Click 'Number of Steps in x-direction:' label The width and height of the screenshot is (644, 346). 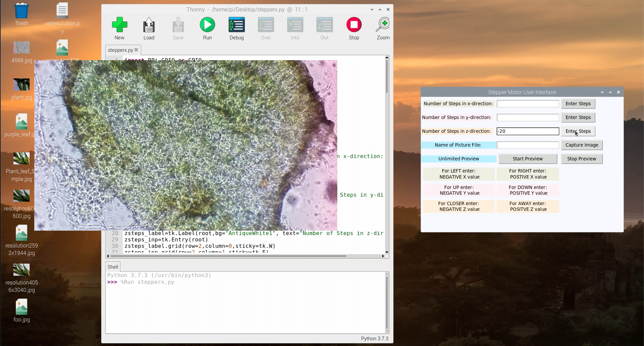coord(458,104)
